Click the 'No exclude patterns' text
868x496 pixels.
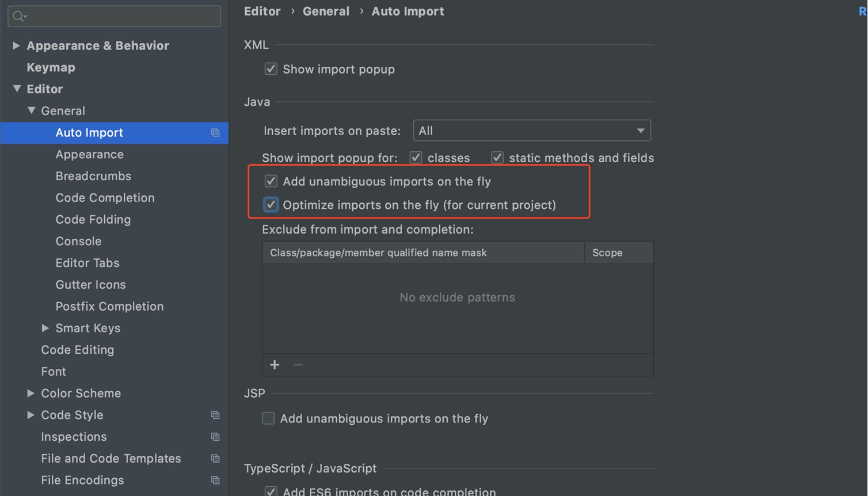click(x=457, y=297)
